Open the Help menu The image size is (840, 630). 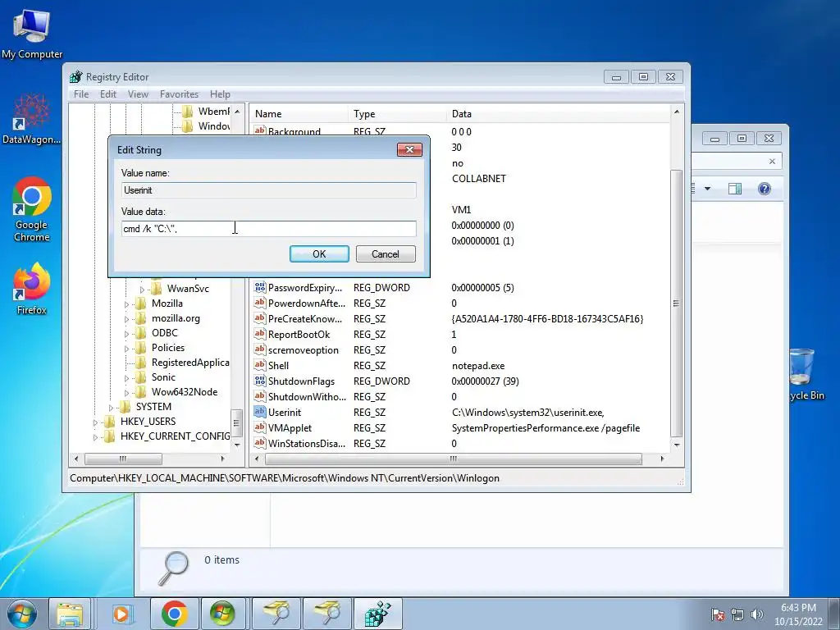pos(220,94)
